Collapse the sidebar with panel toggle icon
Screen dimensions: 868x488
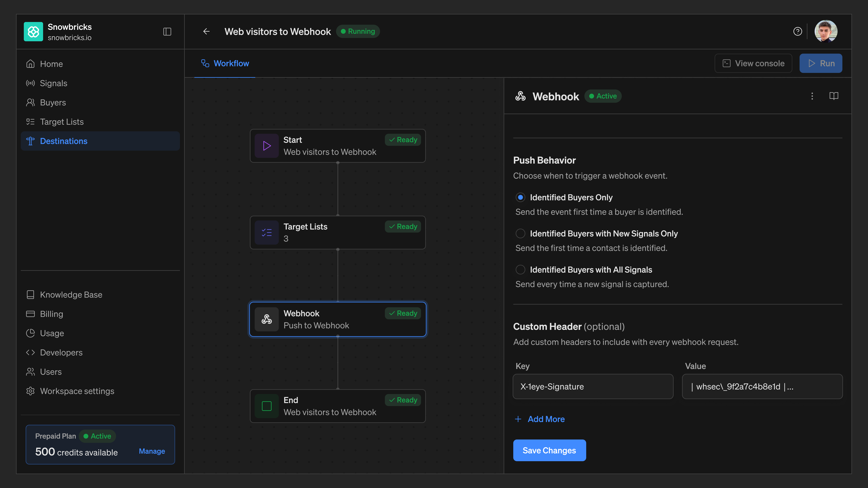[167, 32]
